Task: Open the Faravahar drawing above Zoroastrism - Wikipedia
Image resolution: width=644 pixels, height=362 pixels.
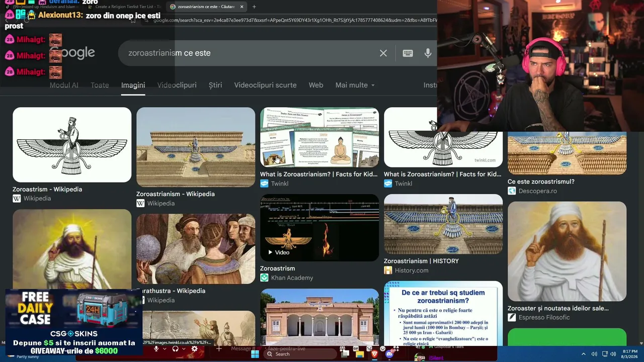Action: pyautogui.click(x=72, y=145)
